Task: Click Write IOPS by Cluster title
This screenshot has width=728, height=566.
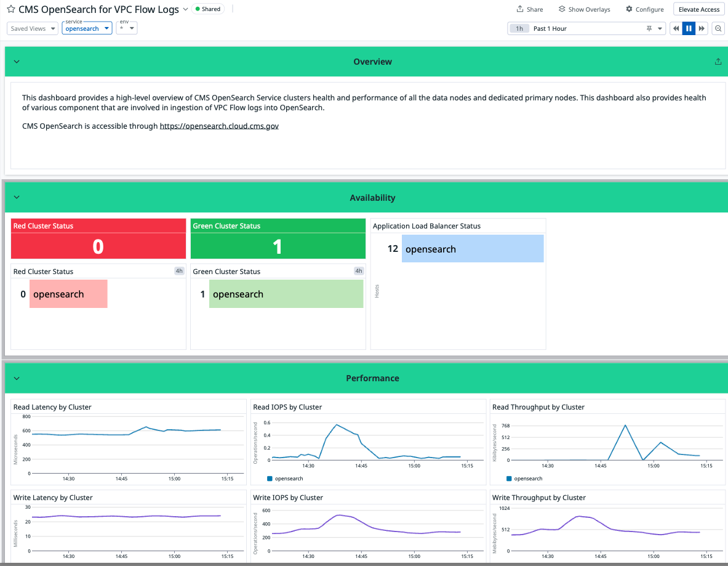Action: (287, 498)
